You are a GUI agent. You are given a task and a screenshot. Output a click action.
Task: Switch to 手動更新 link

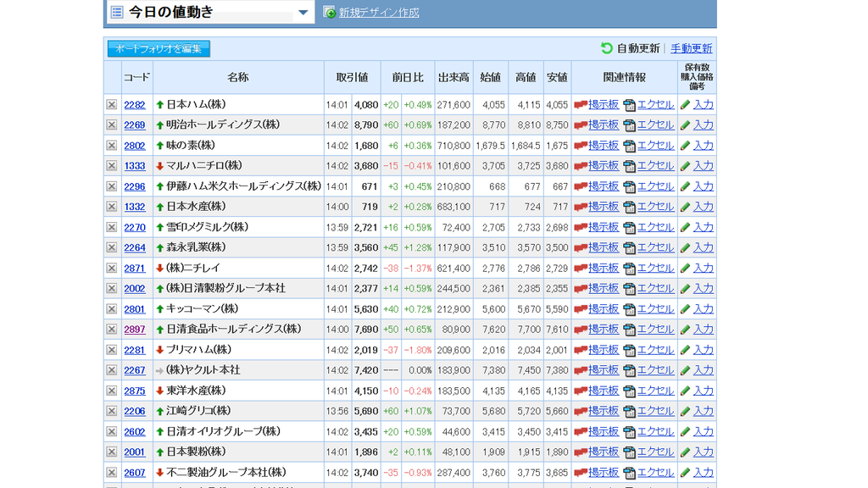tap(692, 48)
